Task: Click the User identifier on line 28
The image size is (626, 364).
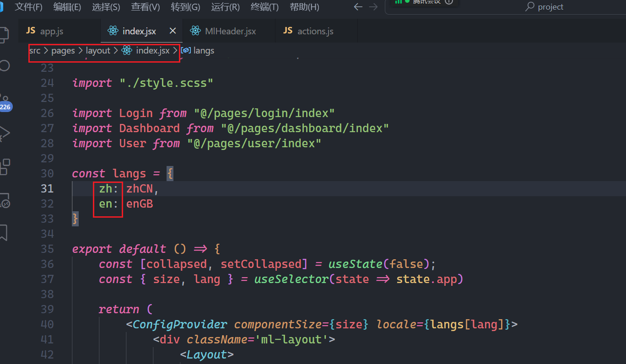Action: [x=132, y=144]
